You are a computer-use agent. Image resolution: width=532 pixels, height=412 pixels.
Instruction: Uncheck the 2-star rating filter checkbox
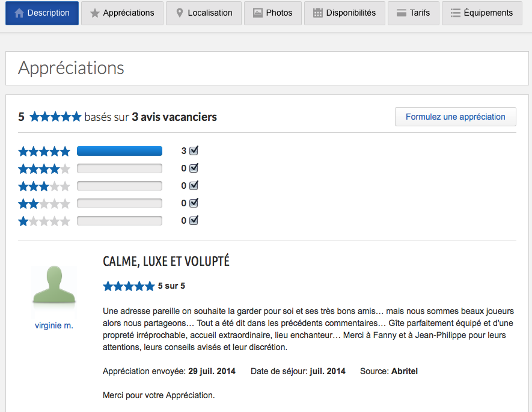[194, 203]
